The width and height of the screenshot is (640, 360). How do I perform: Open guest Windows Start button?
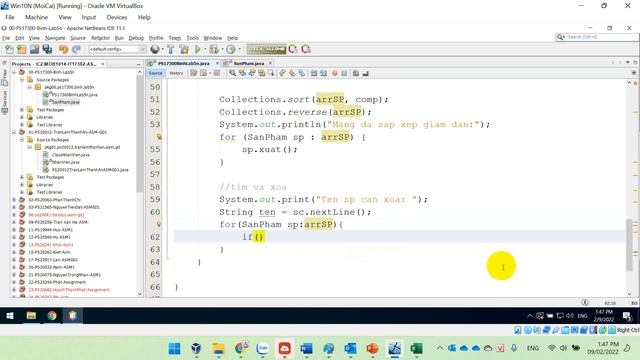click(10, 316)
